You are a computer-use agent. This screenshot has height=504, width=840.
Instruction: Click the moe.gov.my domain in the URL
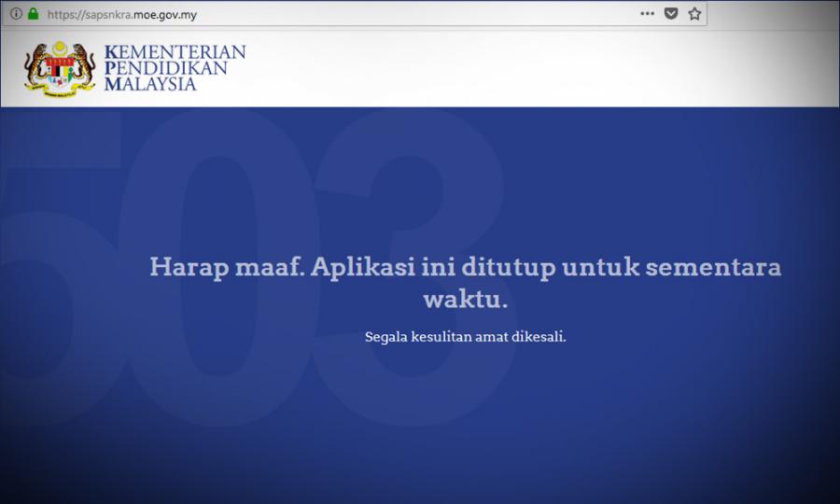(x=165, y=15)
